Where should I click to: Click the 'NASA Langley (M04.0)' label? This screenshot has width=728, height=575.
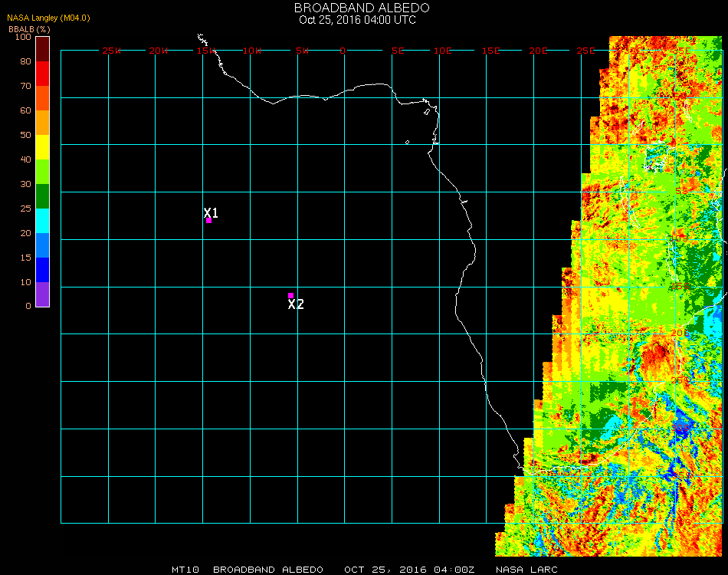point(48,18)
